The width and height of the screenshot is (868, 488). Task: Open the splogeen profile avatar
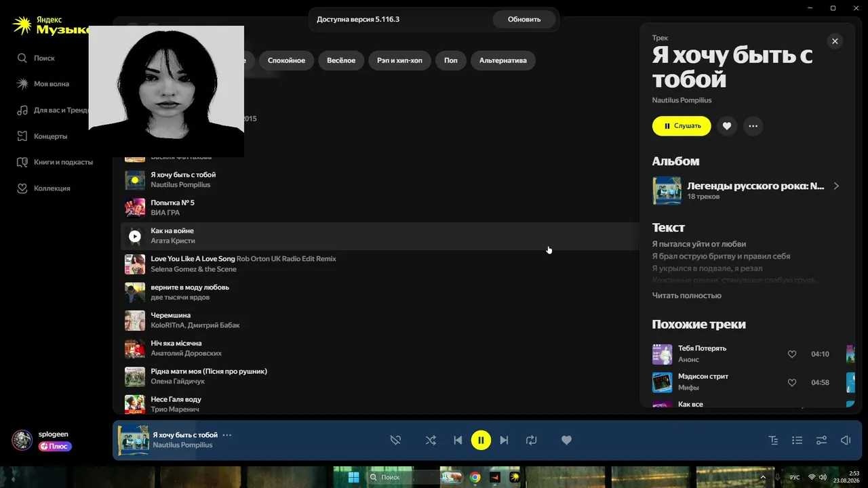22,440
